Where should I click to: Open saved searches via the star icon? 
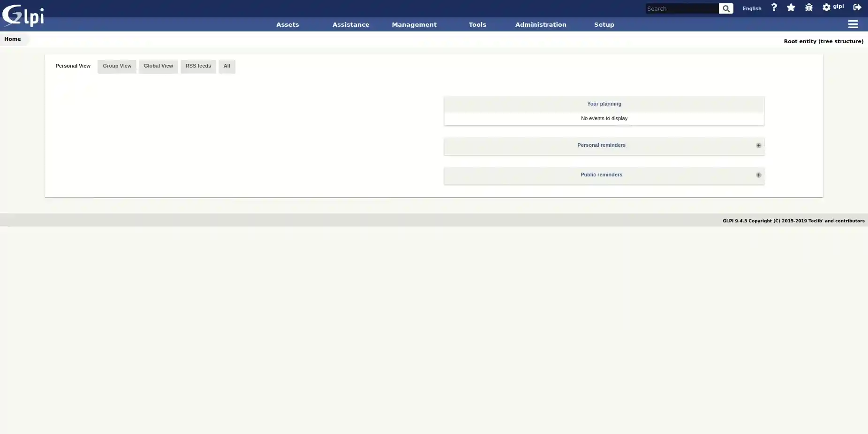coord(791,8)
